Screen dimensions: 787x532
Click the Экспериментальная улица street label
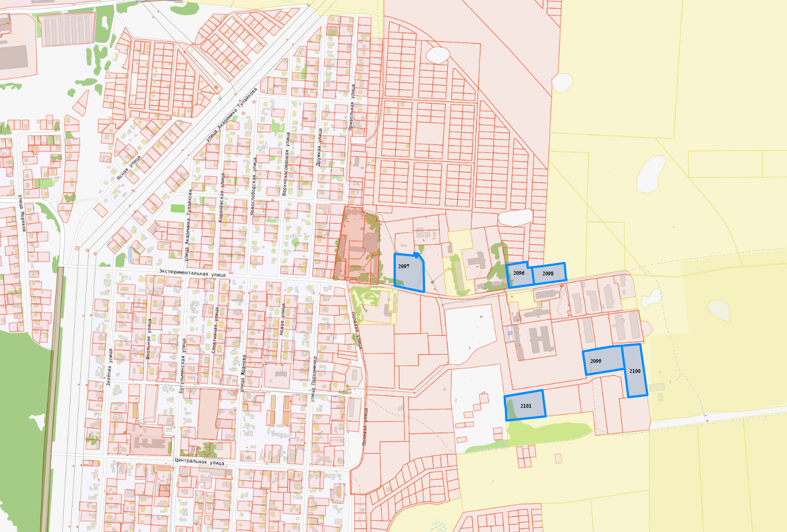tap(192, 273)
